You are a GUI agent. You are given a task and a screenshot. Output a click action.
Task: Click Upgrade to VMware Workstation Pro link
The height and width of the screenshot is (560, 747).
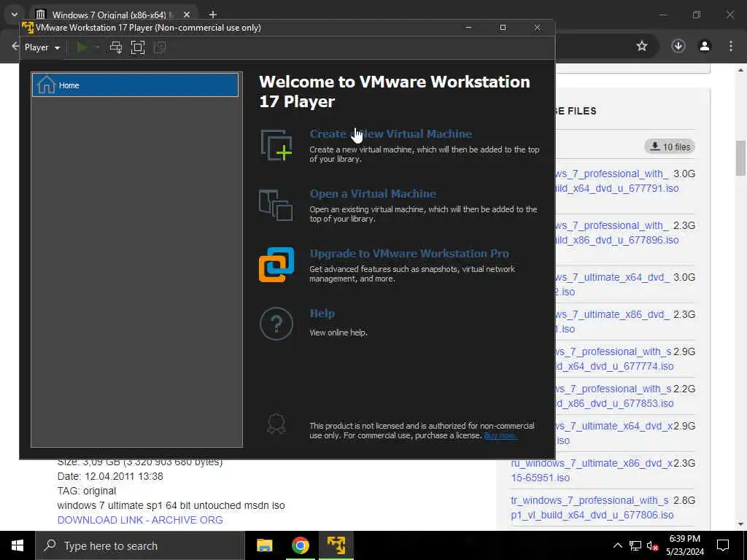[409, 253]
